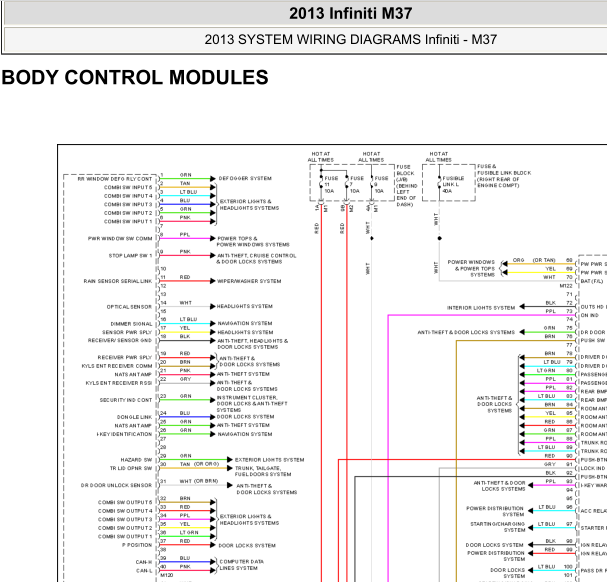The height and width of the screenshot is (582, 607).
Task: Click the "POWER WINDOWS & POWER TOPS SYSTEMS" text
Action: [x=471, y=268]
